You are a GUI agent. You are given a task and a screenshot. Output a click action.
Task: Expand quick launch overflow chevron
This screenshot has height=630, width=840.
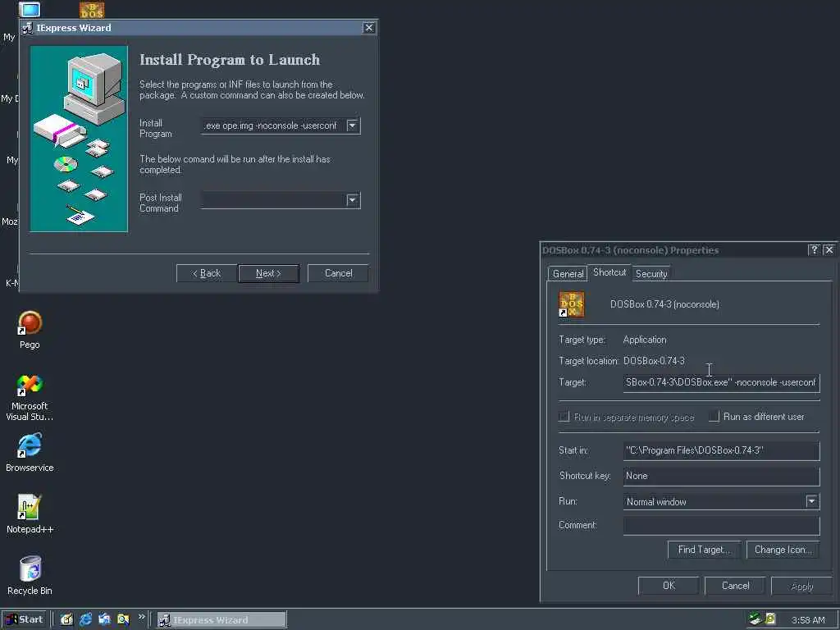point(141,617)
